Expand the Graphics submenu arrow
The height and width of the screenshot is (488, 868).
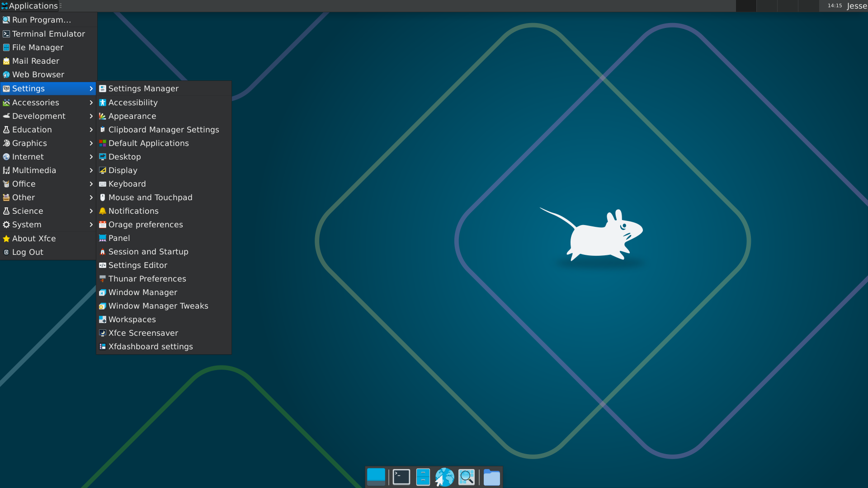(x=91, y=143)
